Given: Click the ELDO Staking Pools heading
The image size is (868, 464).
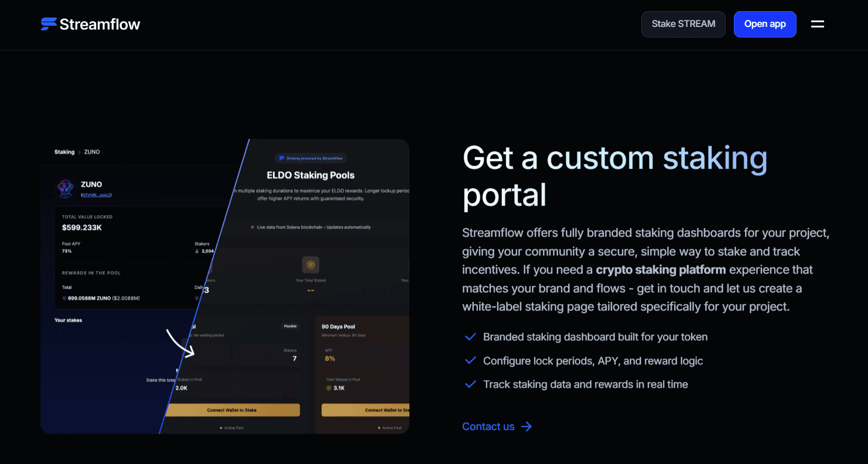Looking at the screenshot, I should pyautogui.click(x=310, y=175).
